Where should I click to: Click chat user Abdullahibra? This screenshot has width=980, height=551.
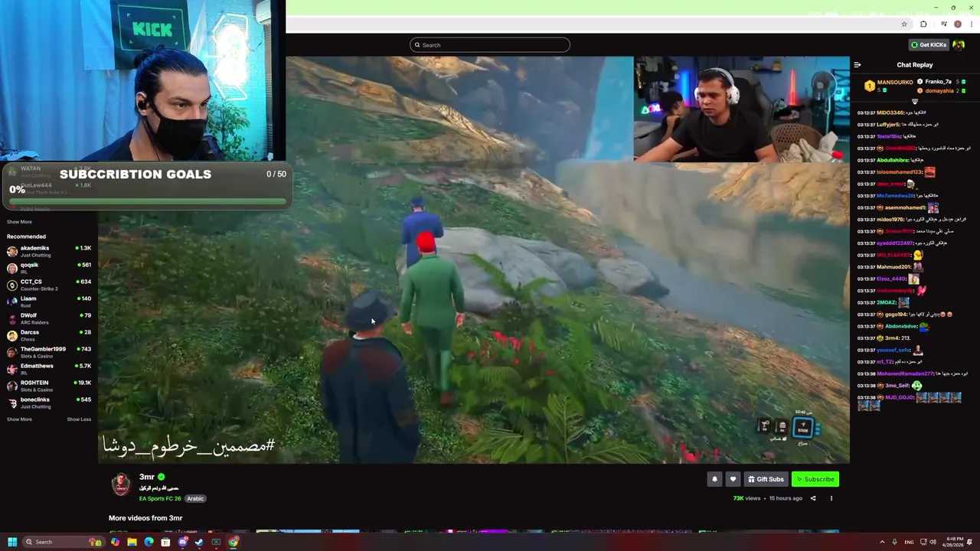pos(893,160)
